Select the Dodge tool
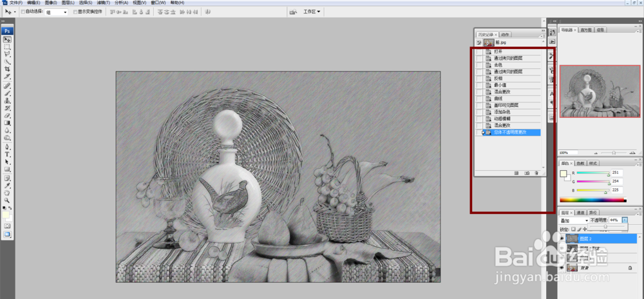644x299 pixels. click(x=7, y=138)
